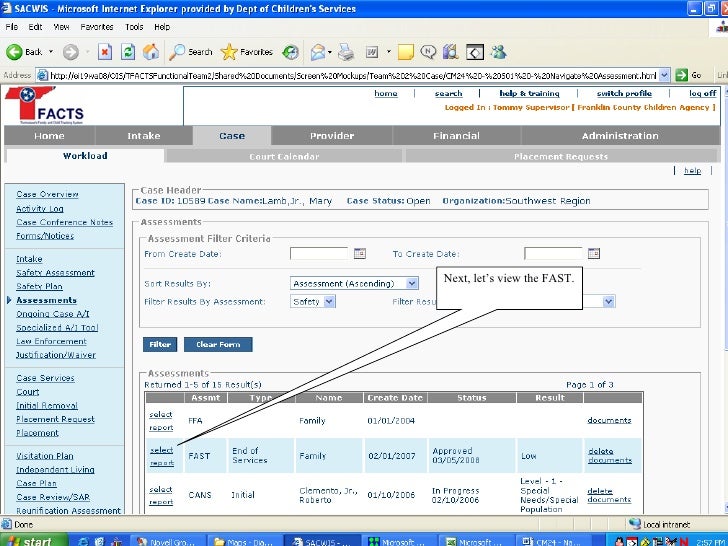728x546 pixels.
Task: Click the Messenger people icon
Action: 499,52
